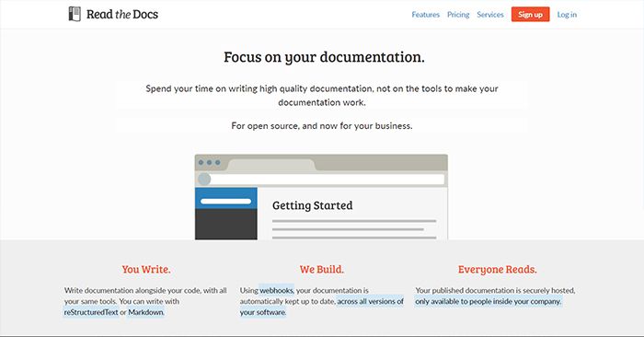This screenshot has height=337, width=644.
Task: Click the orange Sign up button
Action: coord(530,15)
